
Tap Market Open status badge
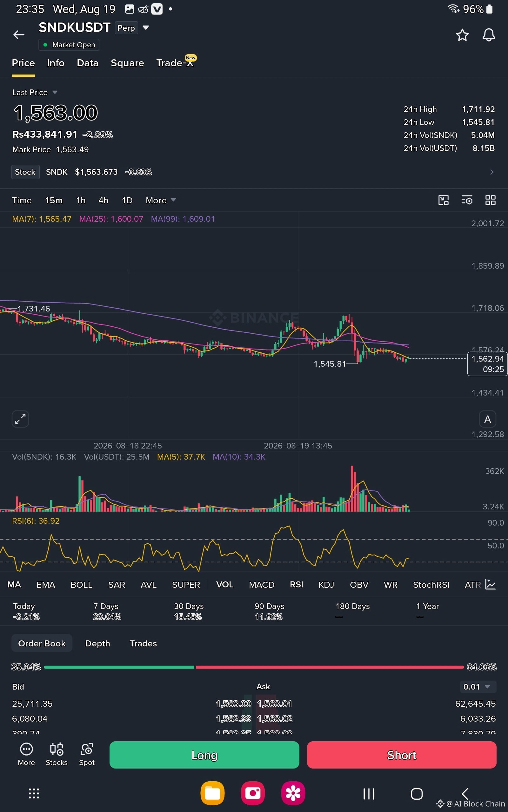[x=69, y=45]
